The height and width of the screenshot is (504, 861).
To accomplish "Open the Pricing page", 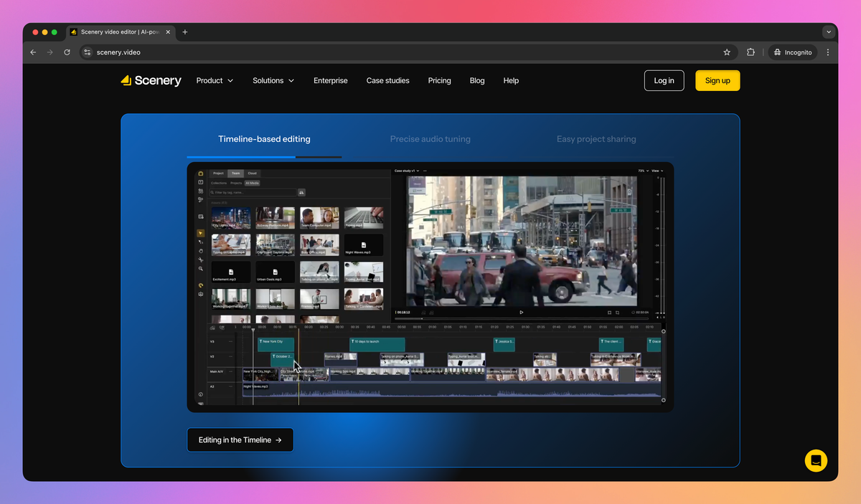I will (x=440, y=80).
